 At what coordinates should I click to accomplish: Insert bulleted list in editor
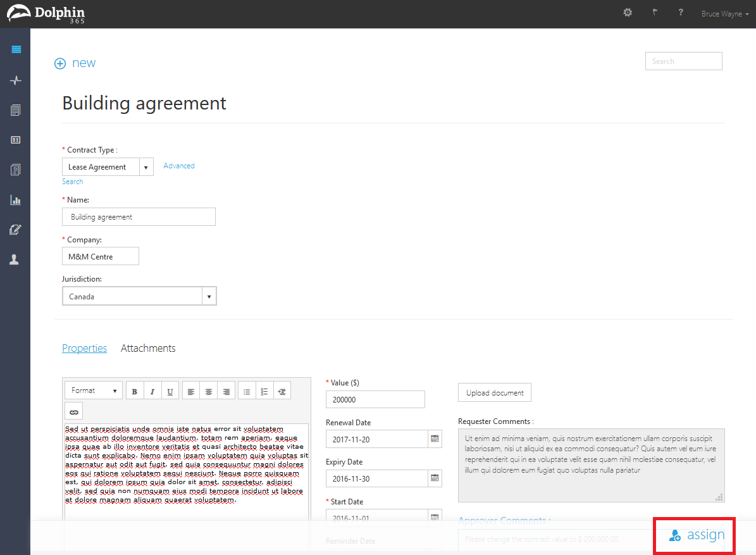tap(247, 391)
